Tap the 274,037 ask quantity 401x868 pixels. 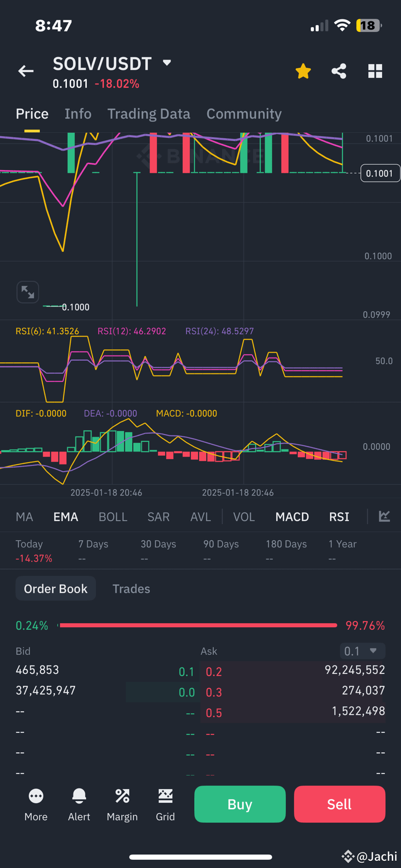coord(363,690)
